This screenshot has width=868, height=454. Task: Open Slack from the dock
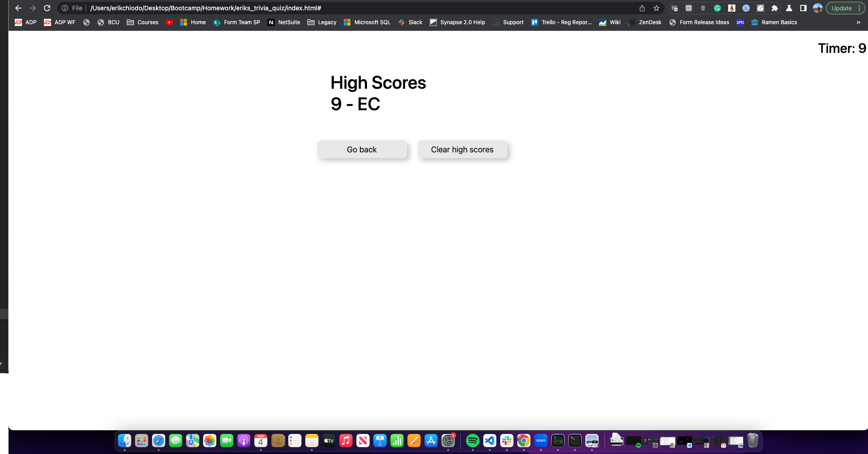[x=506, y=441]
